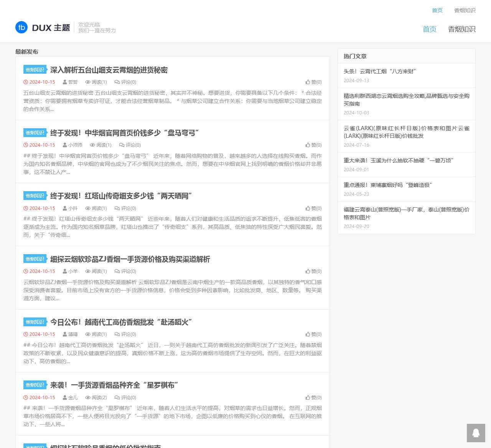Viewport: 491px width, 448px height.
Task: Like the 越南代工高仿香烟 article via thumbs-up
Action: 308,334
